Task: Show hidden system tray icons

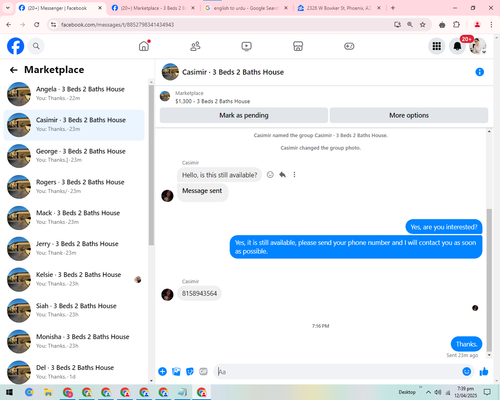Action: [x=428, y=392]
